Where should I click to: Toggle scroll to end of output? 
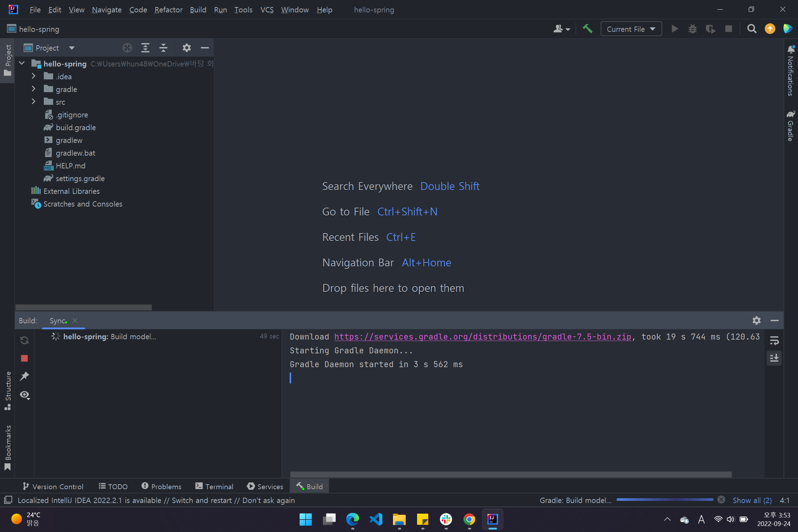pyautogui.click(x=774, y=358)
